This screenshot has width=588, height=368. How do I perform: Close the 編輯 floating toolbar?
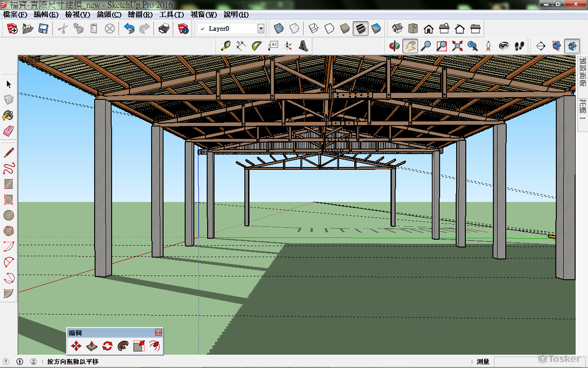click(158, 332)
